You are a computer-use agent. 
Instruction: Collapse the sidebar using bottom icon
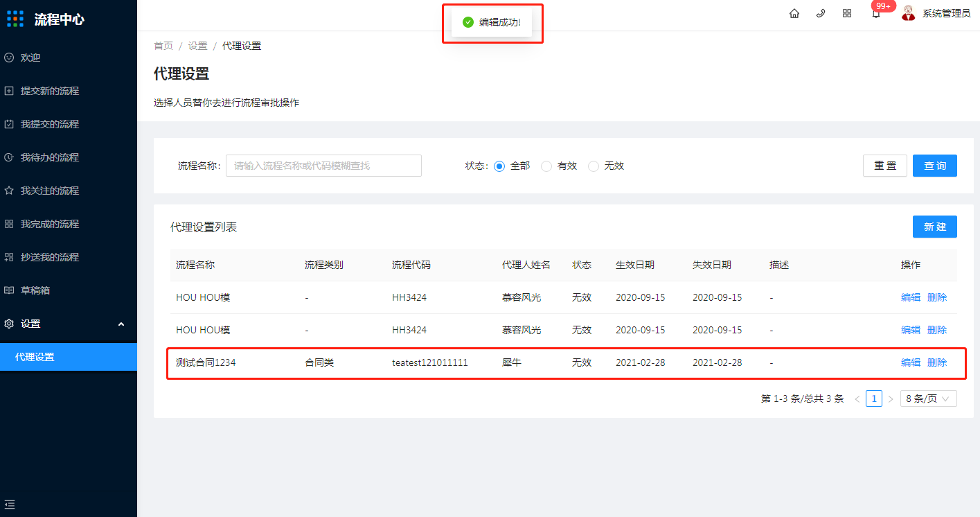coord(10,504)
